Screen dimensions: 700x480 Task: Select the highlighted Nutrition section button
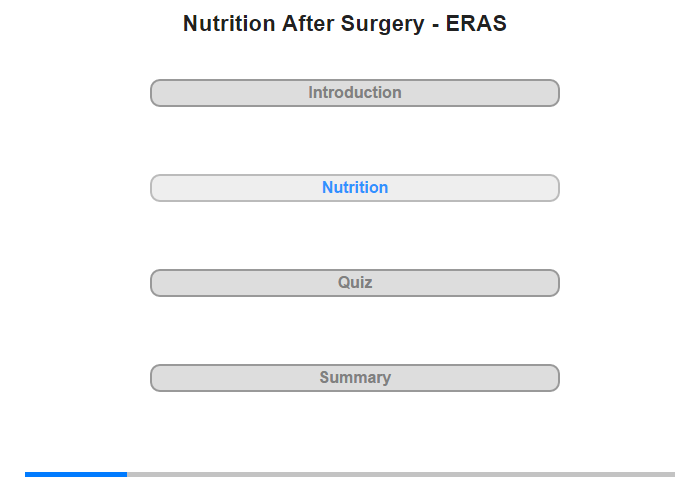(355, 188)
